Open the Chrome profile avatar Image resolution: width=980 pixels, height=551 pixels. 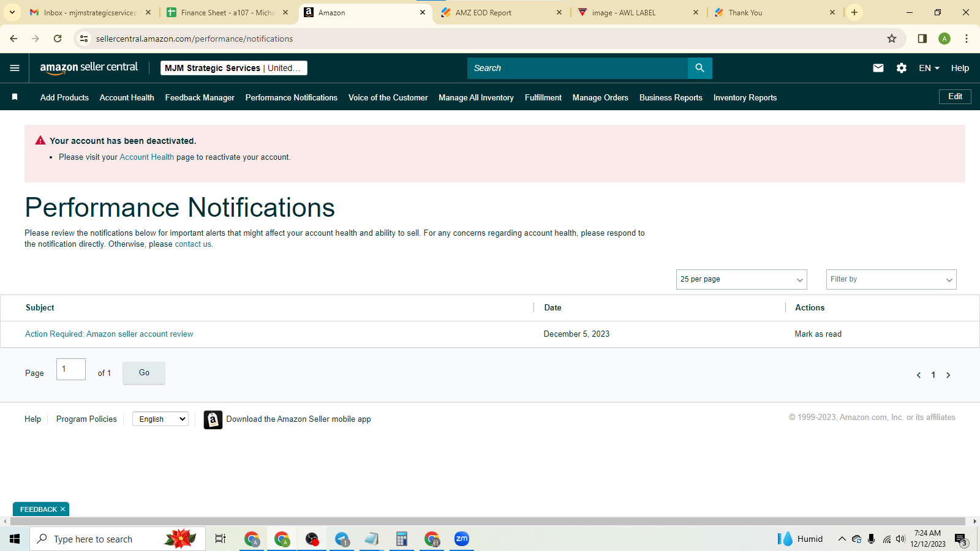[x=944, y=39]
